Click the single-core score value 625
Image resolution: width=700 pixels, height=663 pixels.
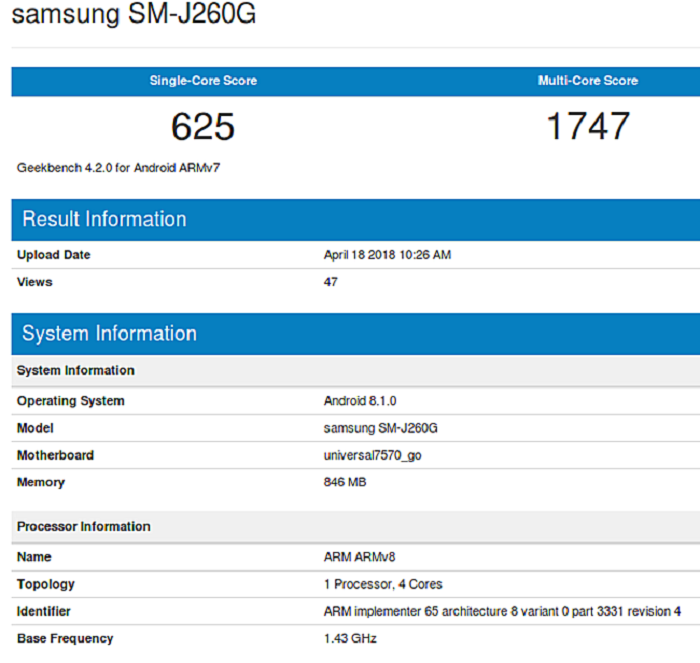[x=203, y=126]
